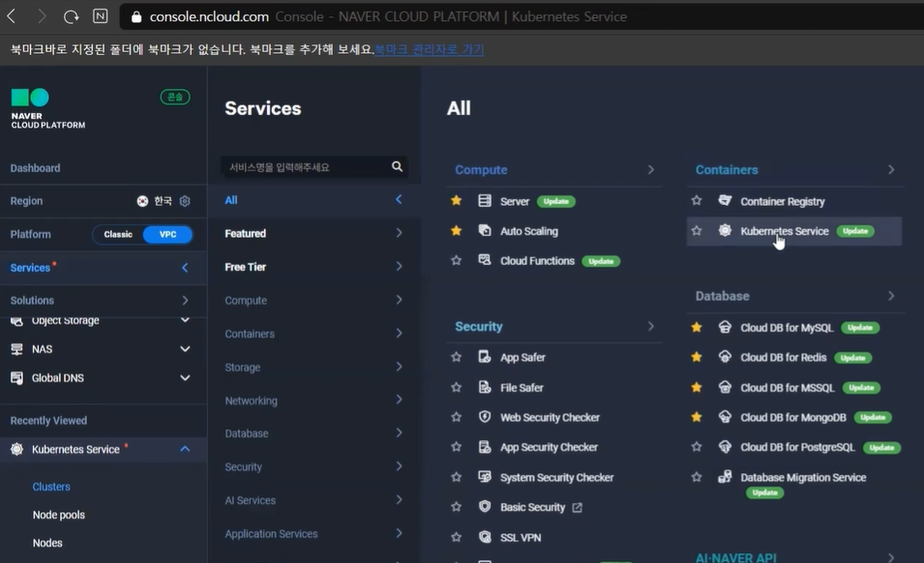The width and height of the screenshot is (924, 563).
Task: Unfavorite Server with its star
Action: pos(456,201)
